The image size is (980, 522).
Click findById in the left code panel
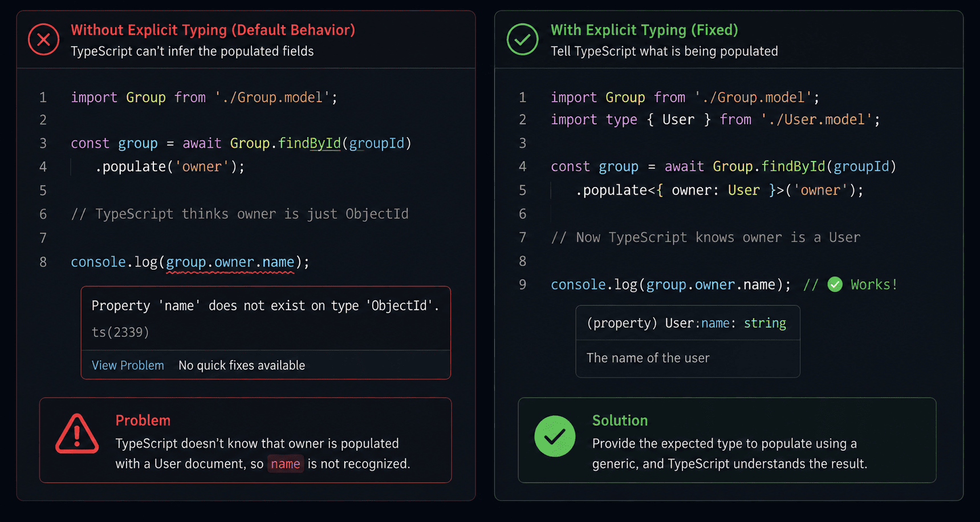[309, 143]
